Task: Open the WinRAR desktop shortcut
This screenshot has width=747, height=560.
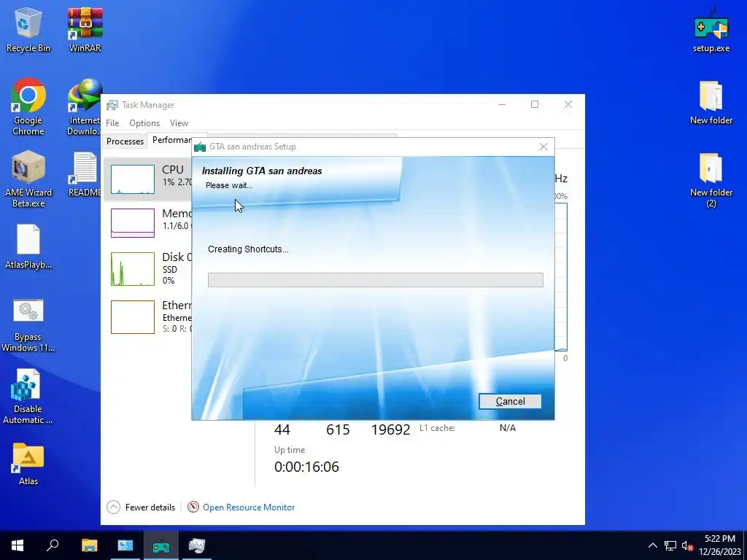Action: pos(85,29)
